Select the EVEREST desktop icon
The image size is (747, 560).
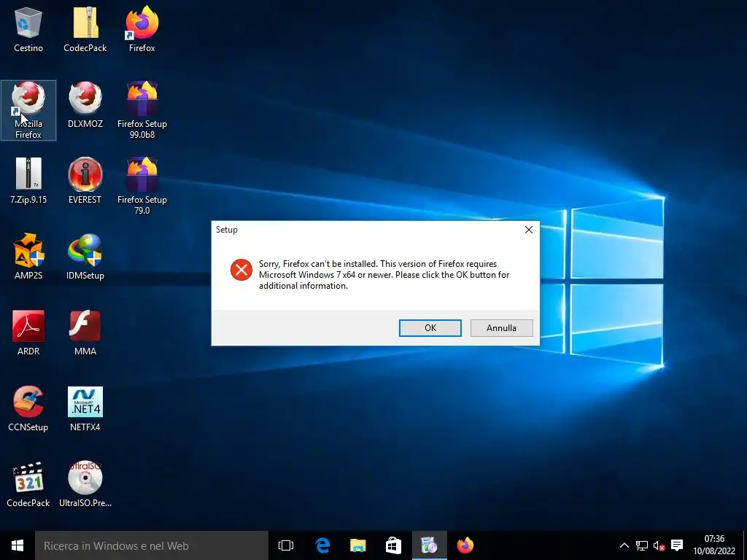(x=85, y=181)
